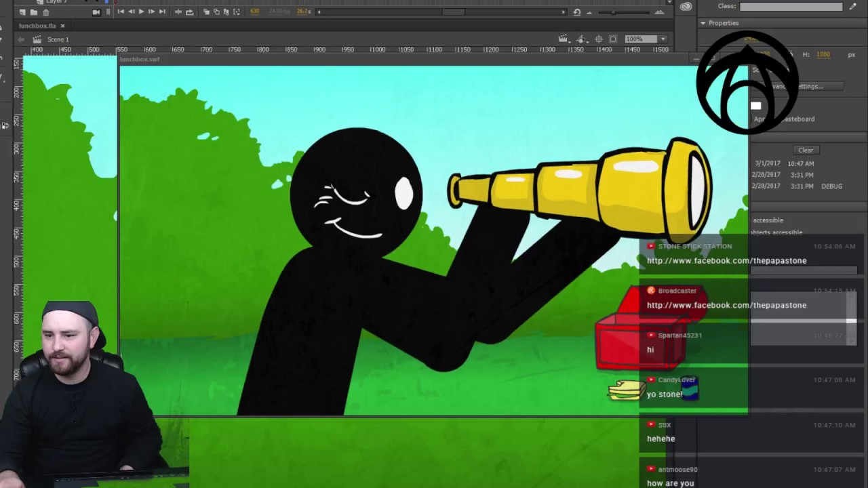Play the animation
Image resolution: width=868 pixels, height=488 pixels.
tap(141, 12)
